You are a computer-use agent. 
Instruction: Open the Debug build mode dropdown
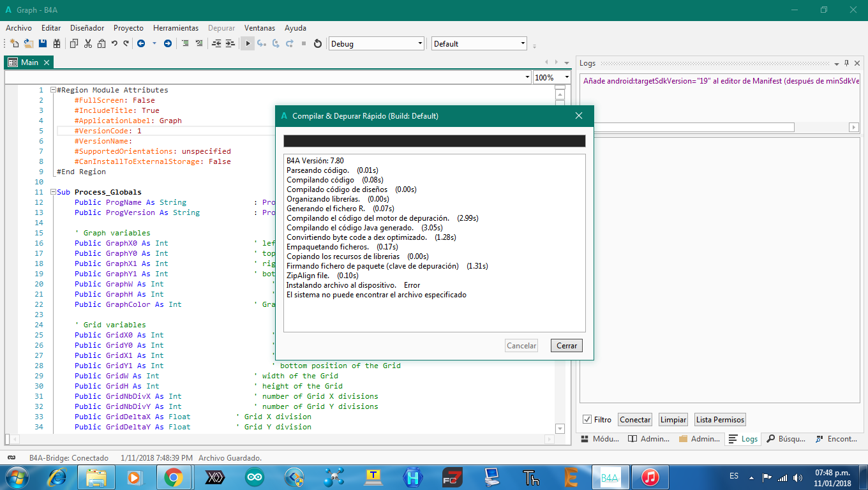click(x=420, y=43)
